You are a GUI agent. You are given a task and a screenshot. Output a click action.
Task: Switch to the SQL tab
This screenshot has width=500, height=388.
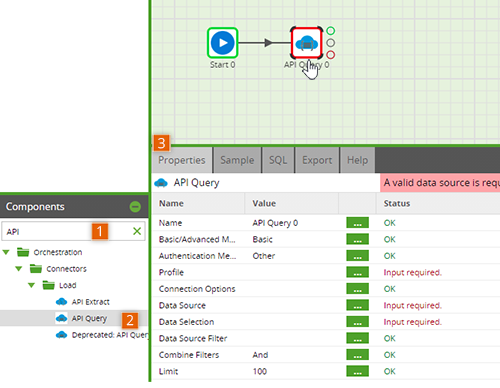tap(278, 160)
